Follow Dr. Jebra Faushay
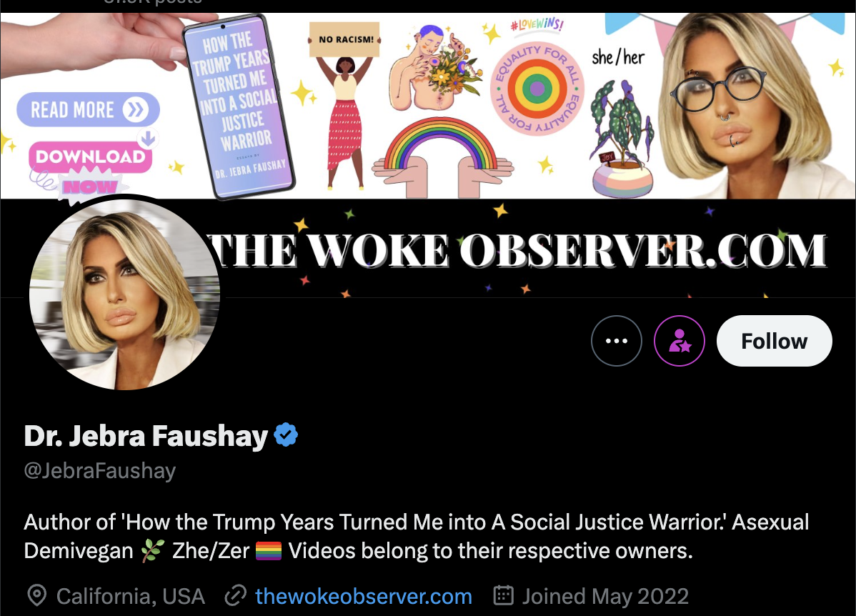 (x=774, y=341)
